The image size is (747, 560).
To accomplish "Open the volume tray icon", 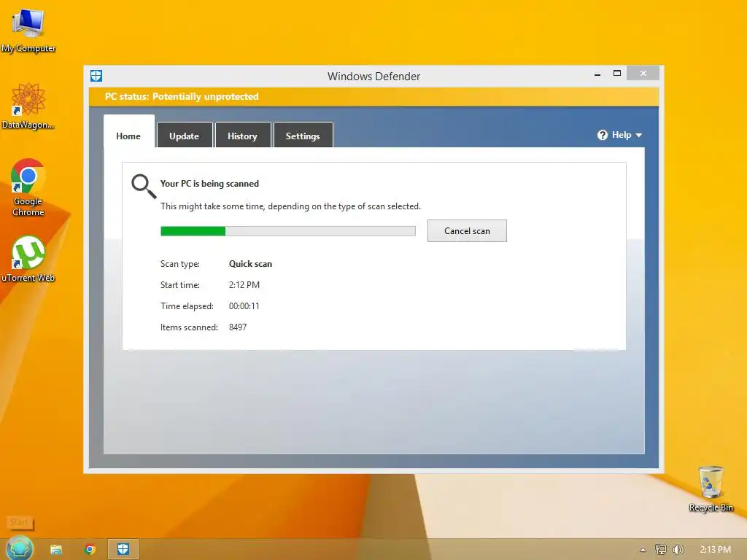I will 678,550.
